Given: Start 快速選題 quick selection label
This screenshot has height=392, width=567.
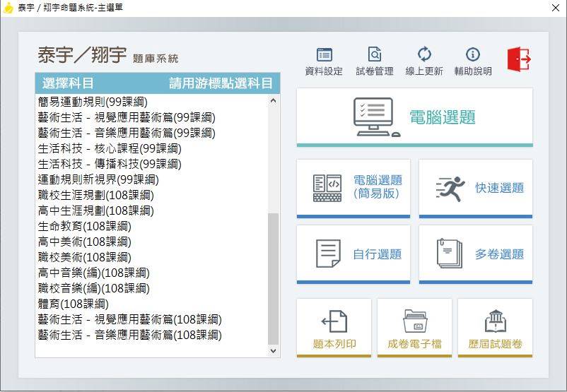Looking at the screenshot, I should (x=499, y=188).
